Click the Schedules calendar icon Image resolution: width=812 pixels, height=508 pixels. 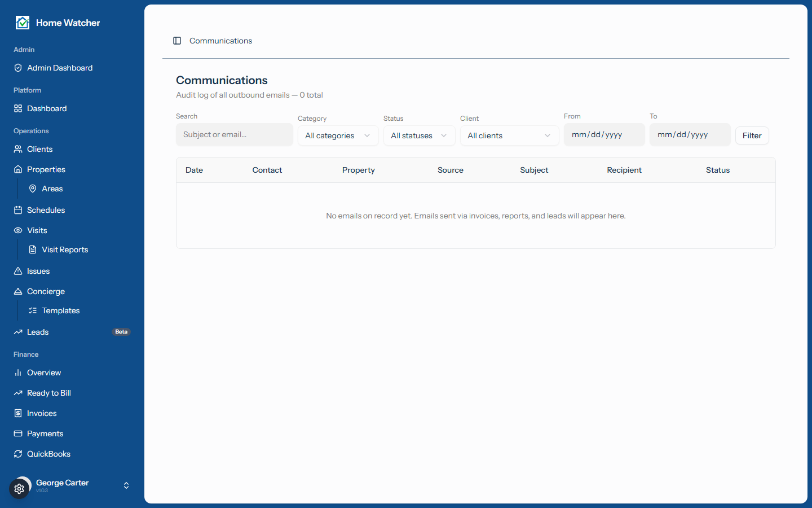tap(18, 210)
